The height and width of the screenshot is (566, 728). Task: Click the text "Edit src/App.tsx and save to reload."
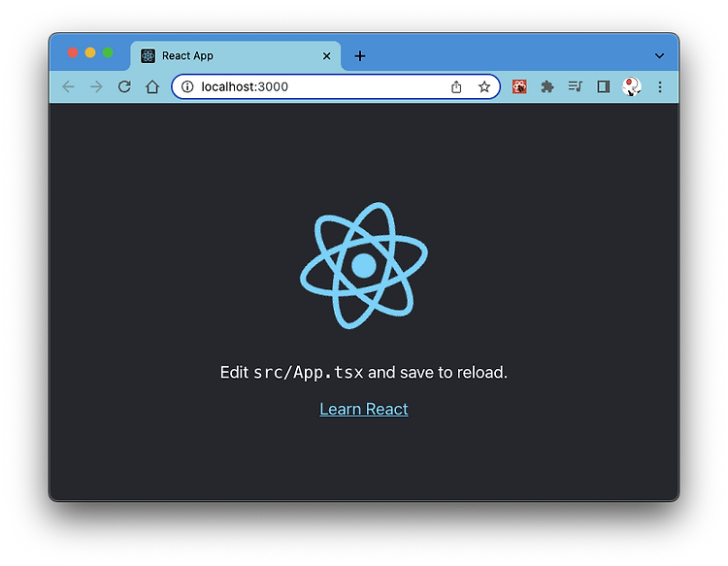click(x=364, y=373)
